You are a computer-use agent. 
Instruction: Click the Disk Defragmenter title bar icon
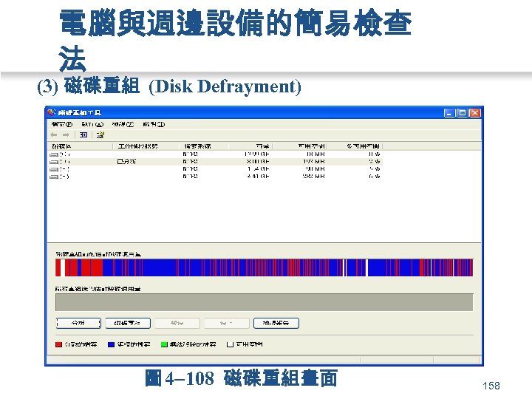pos(51,112)
